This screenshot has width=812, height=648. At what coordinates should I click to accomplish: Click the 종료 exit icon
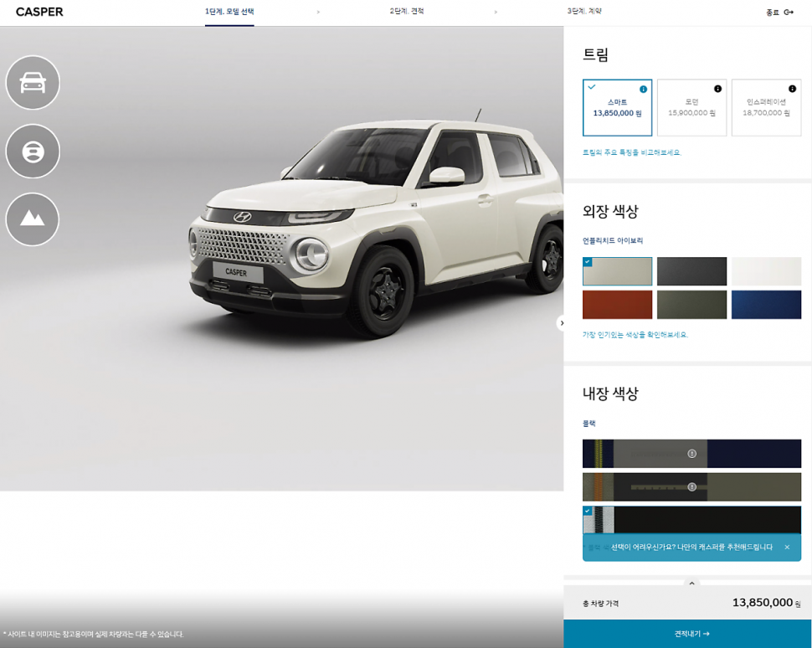(789, 13)
